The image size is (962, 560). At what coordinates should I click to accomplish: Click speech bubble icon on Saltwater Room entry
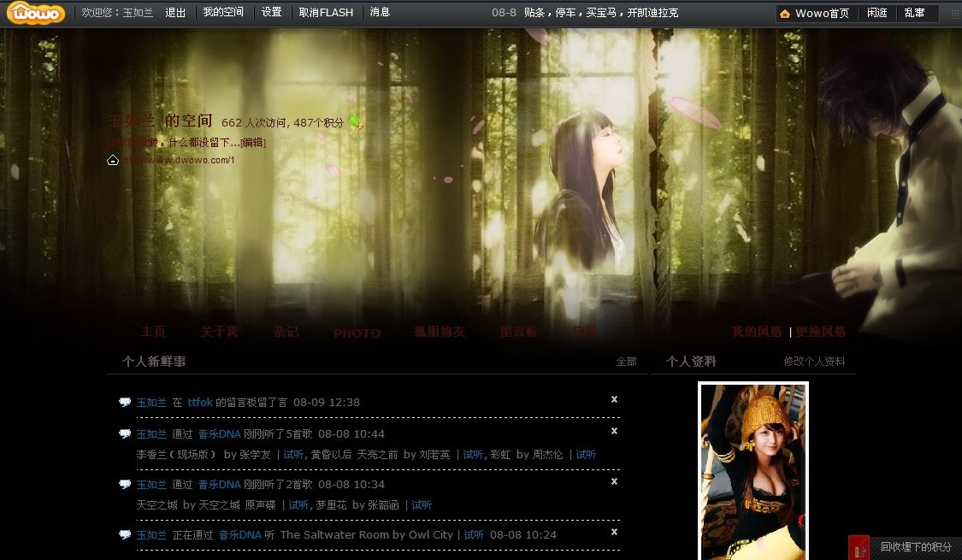coord(125,535)
